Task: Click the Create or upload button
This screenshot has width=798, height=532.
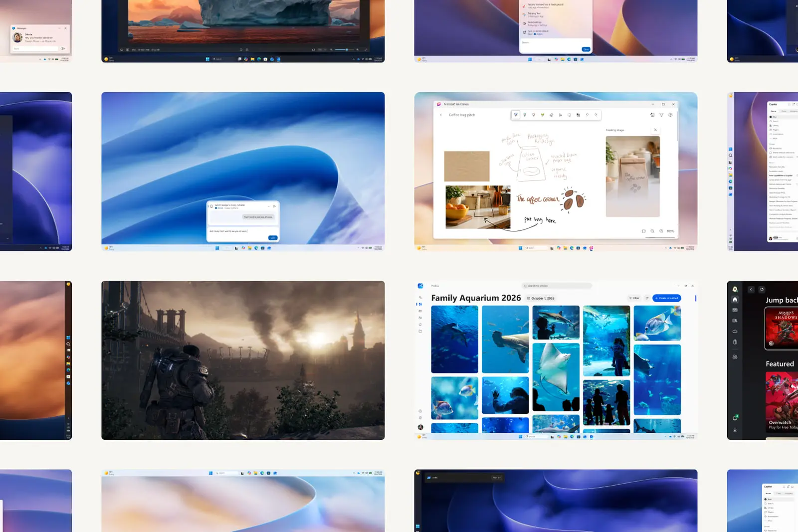Action: 667,298
